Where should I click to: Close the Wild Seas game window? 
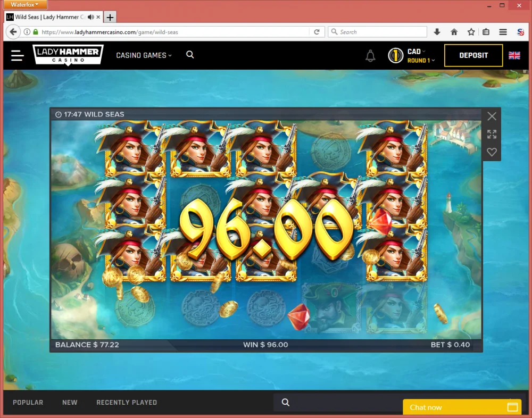pyautogui.click(x=492, y=116)
